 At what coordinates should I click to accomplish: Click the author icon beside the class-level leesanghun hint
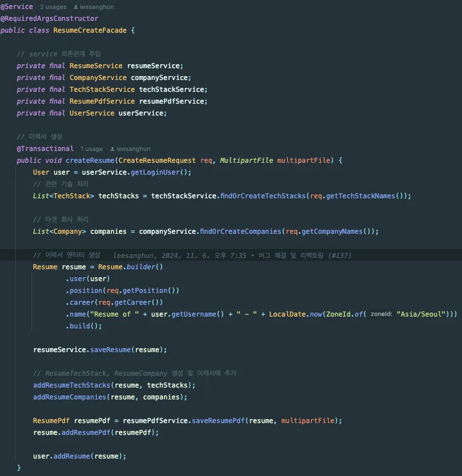77,7
